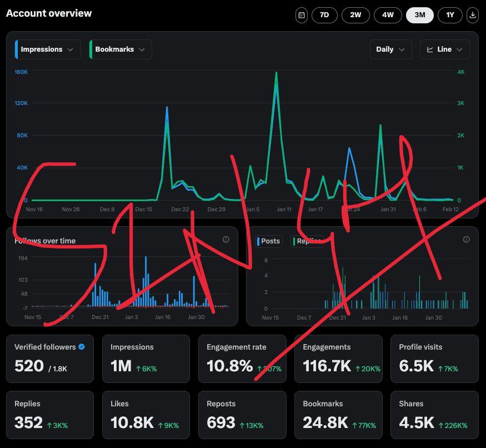486x448 pixels.
Task: Open the Profile visits stat card
Action: 434,359
